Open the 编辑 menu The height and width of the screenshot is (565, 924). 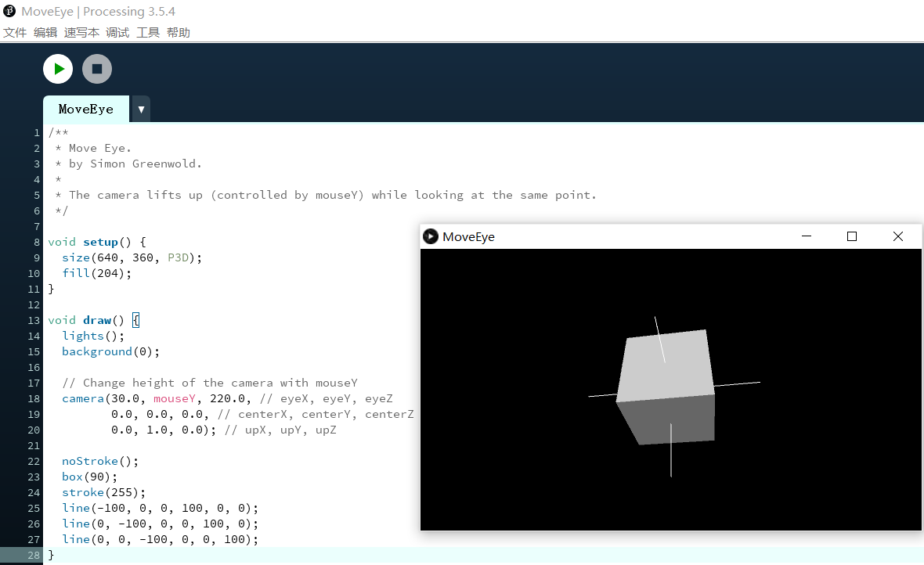click(x=45, y=33)
